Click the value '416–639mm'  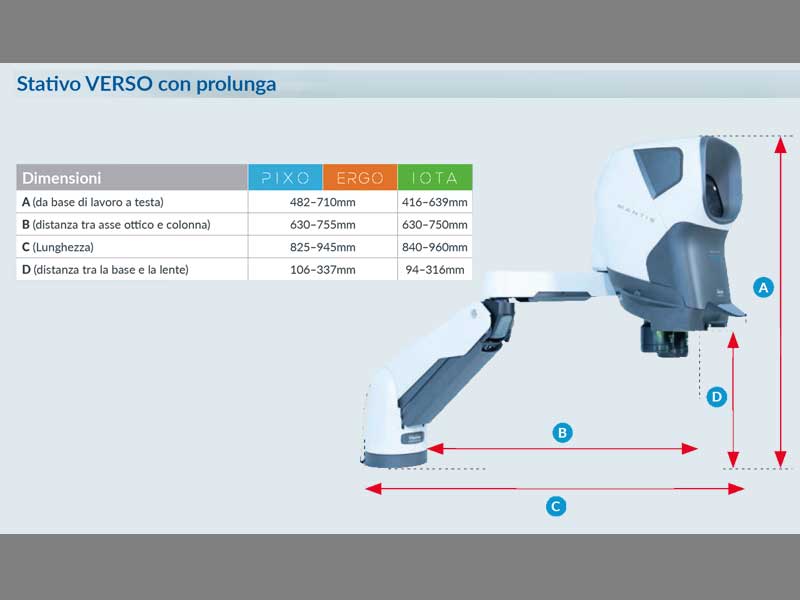[x=435, y=202]
